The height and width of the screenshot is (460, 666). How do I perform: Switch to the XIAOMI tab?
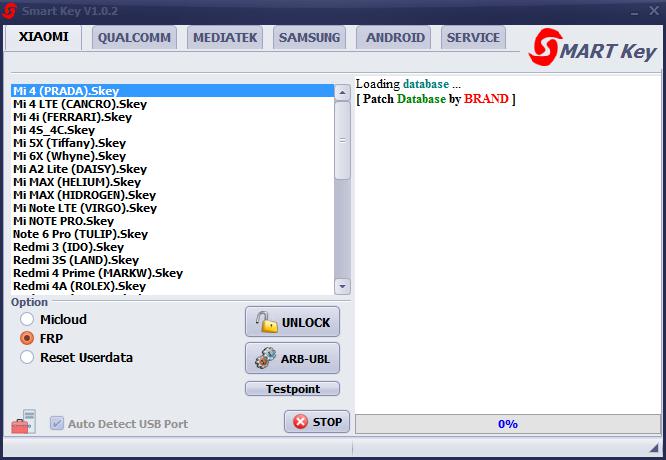[43, 37]
